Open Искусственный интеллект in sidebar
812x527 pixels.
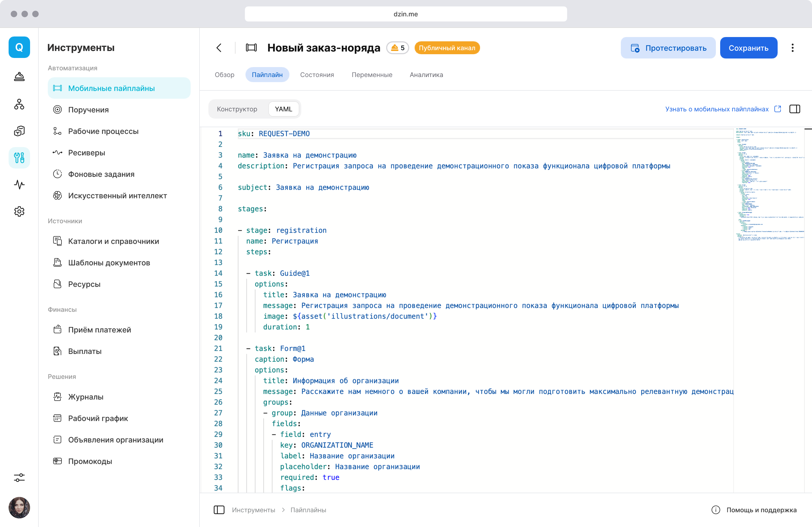[x=117, y=196]
